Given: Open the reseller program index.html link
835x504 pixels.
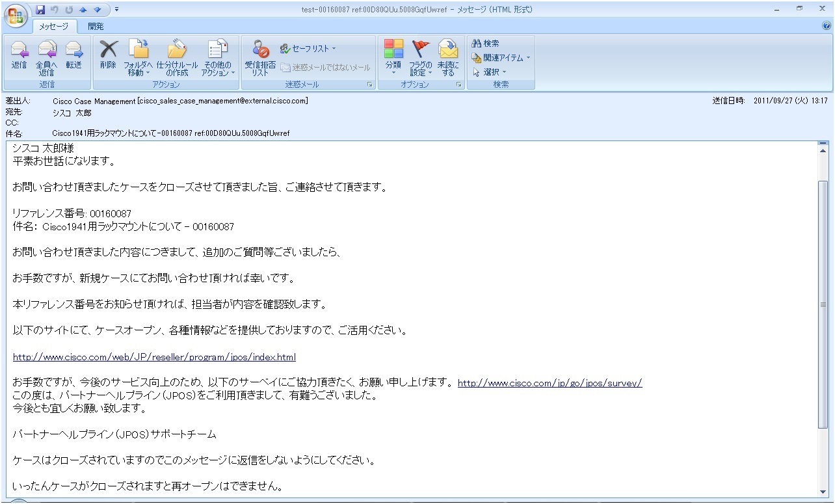Looking at the screenshot, I should pos(155,357).
